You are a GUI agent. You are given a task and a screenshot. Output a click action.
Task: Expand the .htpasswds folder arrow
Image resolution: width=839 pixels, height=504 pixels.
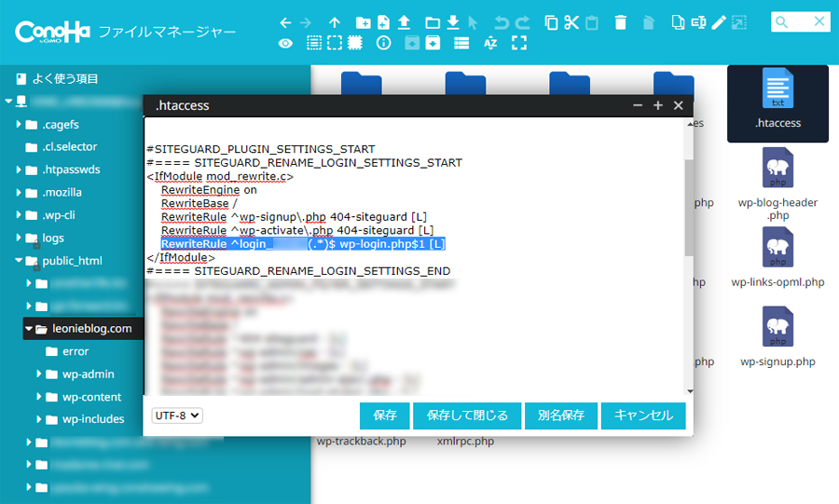pos(19,170)
